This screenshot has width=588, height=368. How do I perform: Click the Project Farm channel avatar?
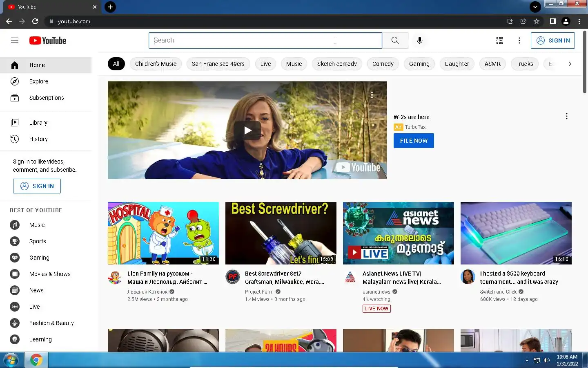(x=233, y=277)
